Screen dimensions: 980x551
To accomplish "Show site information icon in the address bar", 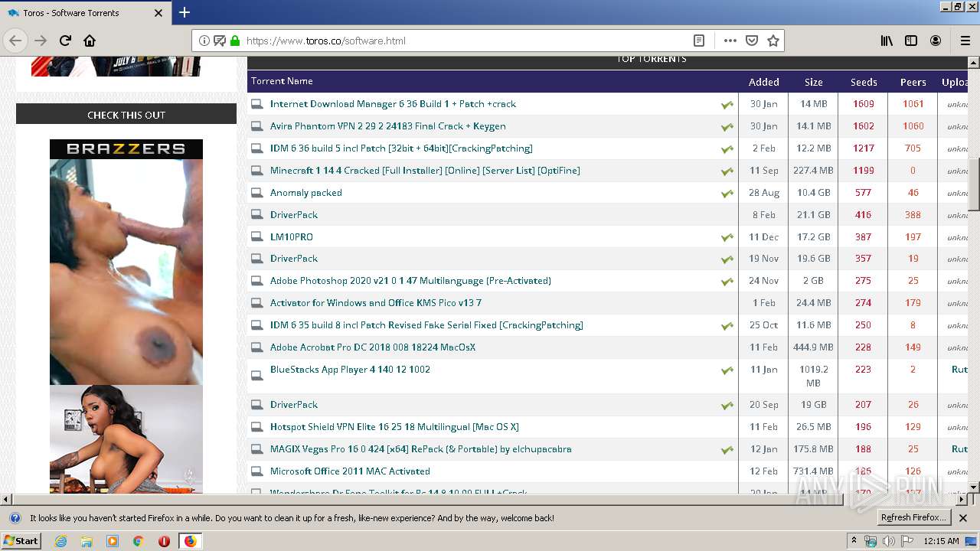I will click(x=204, y=41).
